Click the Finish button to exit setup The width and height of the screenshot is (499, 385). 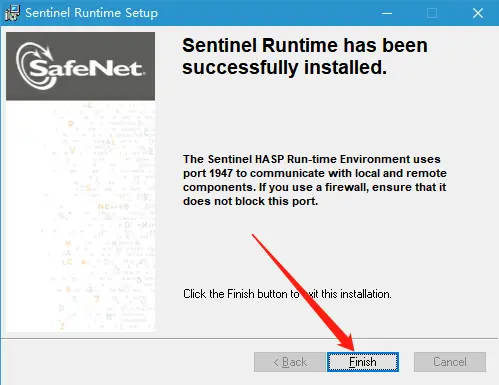(x=363, y=362)
